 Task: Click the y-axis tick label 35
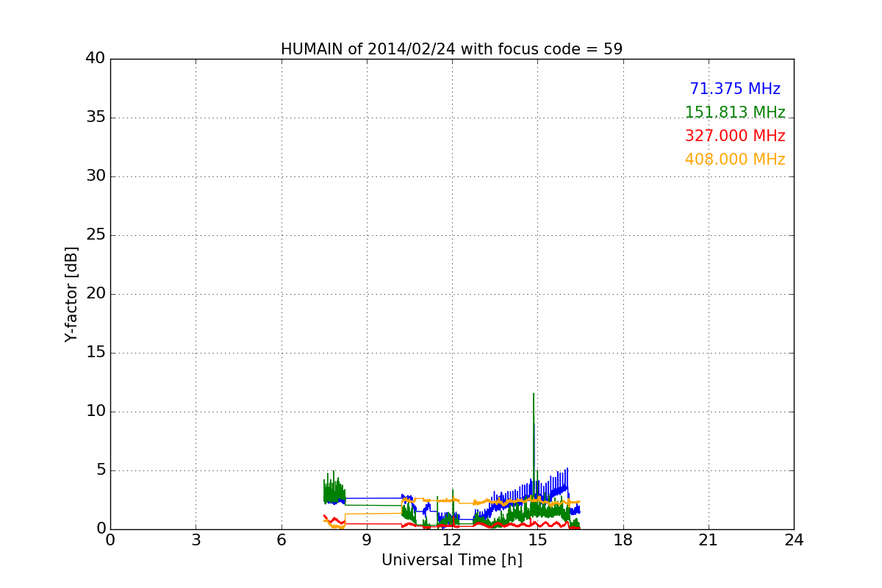(x=95, y=118)
